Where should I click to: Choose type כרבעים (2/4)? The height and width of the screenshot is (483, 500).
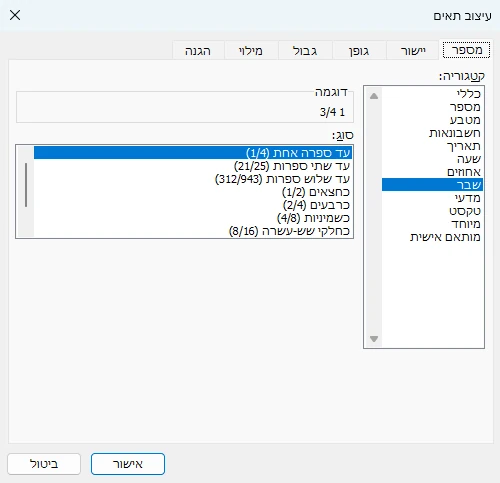(193, 205)
